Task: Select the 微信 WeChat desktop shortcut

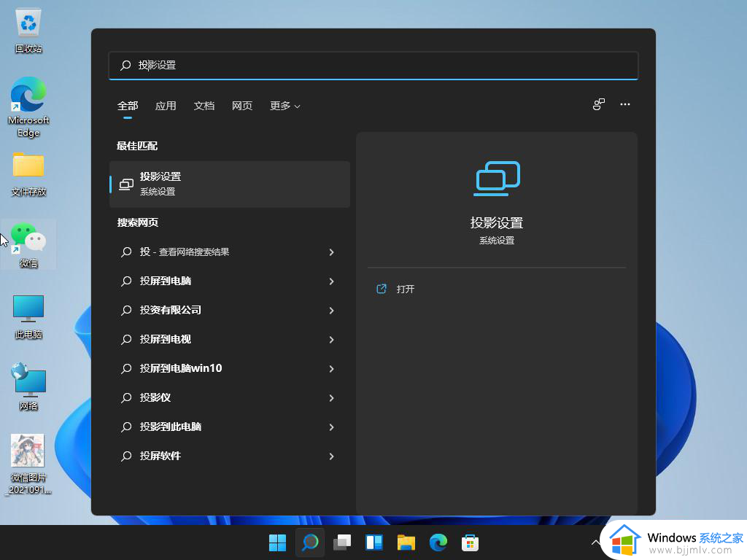Action: click(x=28, y=245)
